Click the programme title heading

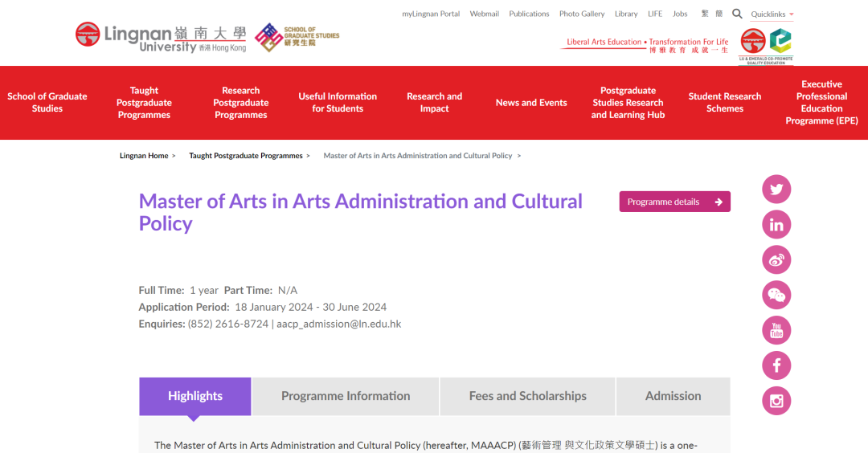coord(360,212)
